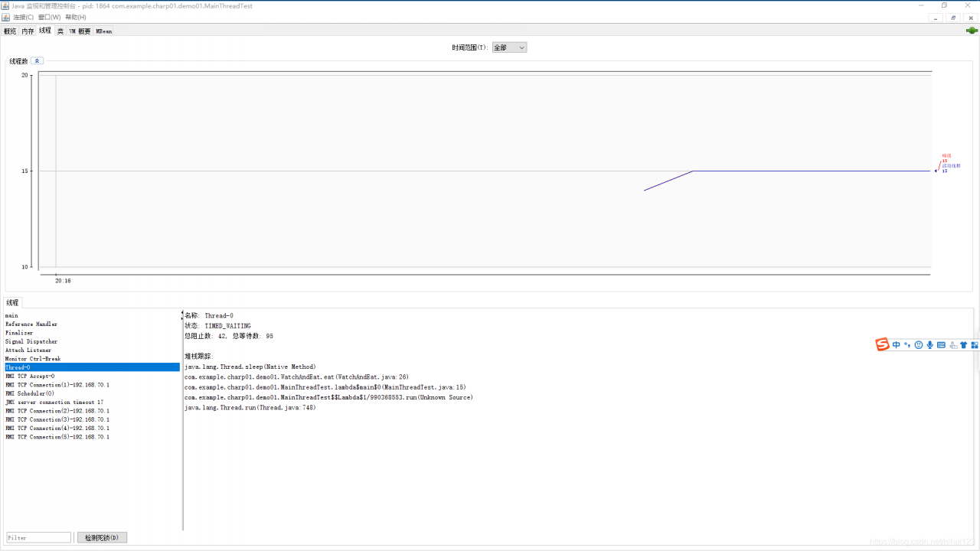The height and width of the screenshot is (551, 980).
Task: Select the RMI Scheduler(0) thread
Action: (92, 393)
